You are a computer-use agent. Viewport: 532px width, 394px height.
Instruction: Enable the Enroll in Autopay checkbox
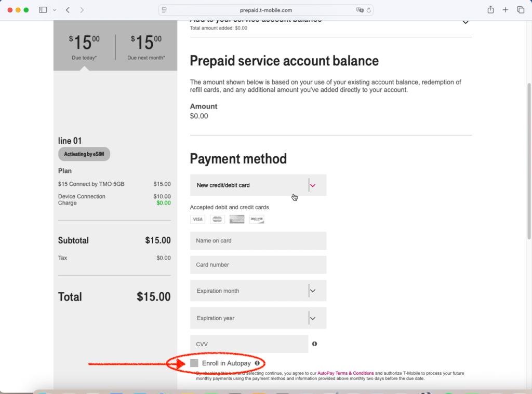(194, 363)
